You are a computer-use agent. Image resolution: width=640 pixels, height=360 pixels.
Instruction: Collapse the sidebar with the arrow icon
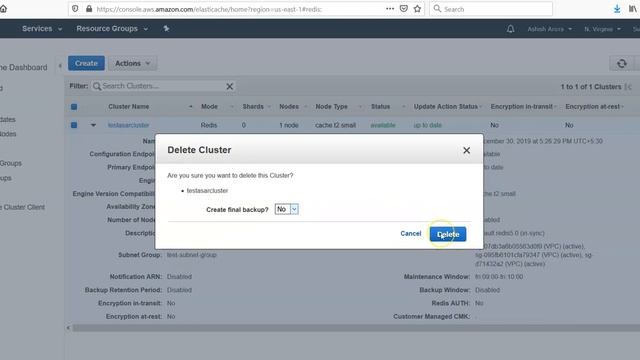(60, 66)
